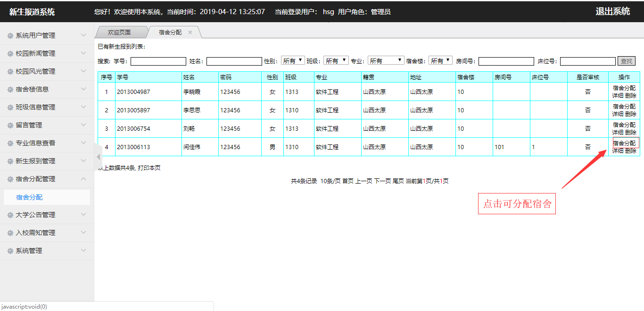Click gear icon beside 宿舍分配管理

(10, 179)
